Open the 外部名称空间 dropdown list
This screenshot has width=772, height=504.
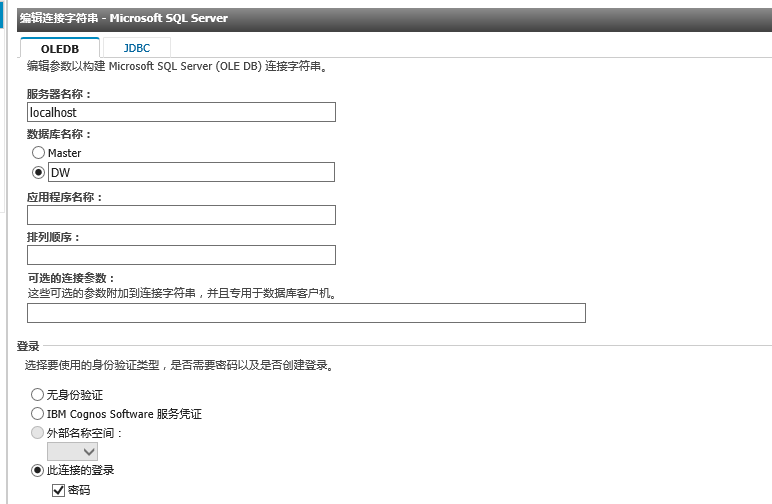(x=72, y=451)
